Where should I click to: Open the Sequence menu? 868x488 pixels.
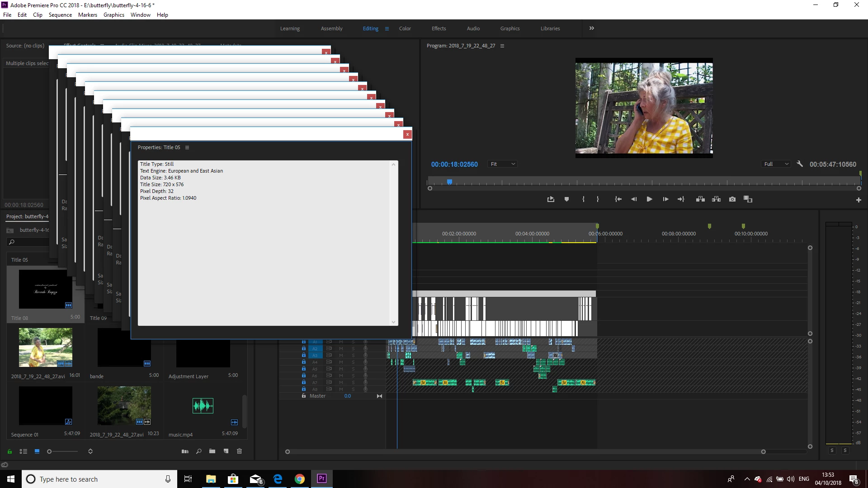60,14
